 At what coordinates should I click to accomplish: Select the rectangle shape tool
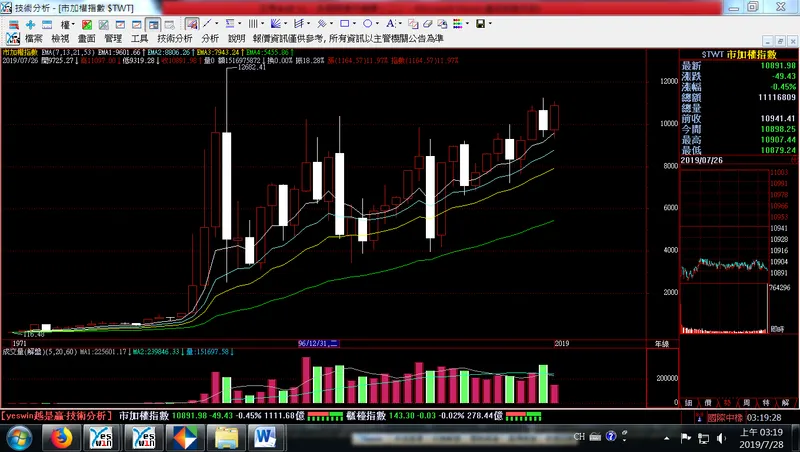coord(343,23)
